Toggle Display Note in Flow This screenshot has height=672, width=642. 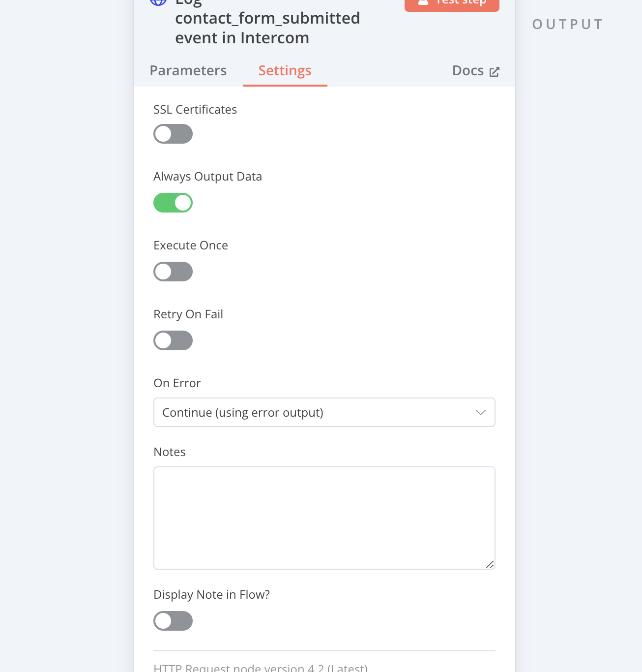point(173,621)
